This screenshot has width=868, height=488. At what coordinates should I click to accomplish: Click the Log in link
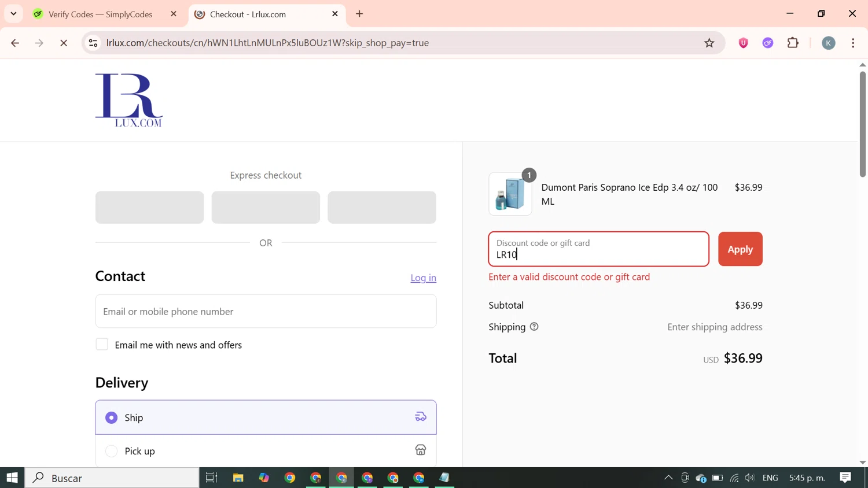pyautogui.click(x=424, y=278)
